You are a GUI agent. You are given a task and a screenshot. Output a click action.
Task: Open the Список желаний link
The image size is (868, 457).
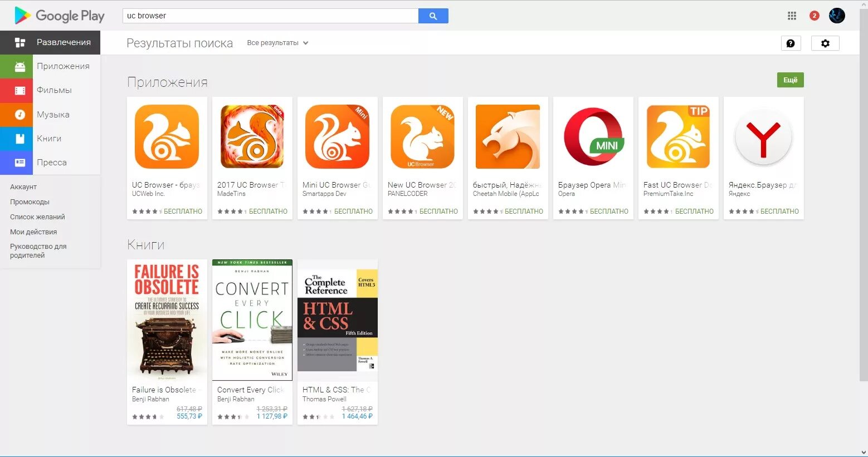click(37, 217)
